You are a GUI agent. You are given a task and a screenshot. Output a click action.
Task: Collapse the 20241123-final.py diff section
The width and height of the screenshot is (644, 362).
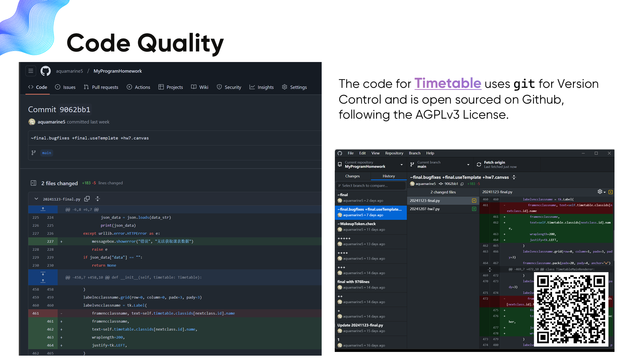click(36, 199)
